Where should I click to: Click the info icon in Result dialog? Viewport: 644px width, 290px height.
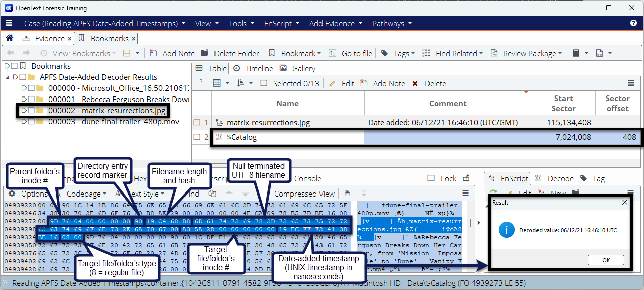[x=507, y=230]
